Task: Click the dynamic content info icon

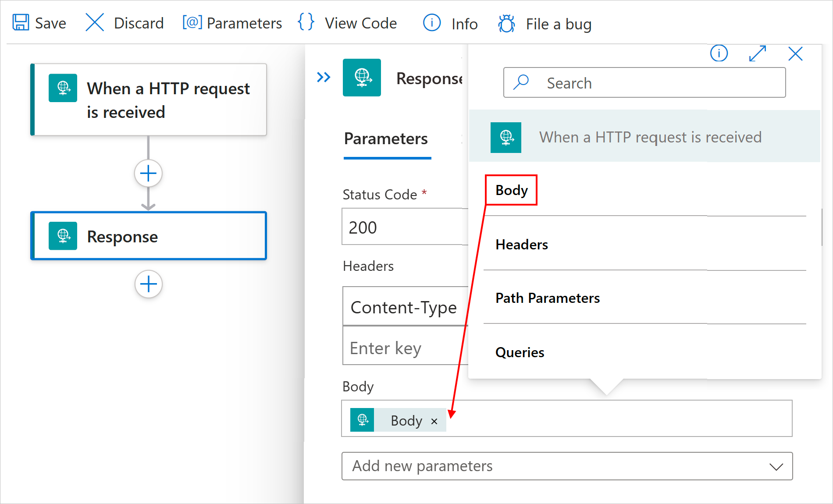Action: tap(719, 53)
